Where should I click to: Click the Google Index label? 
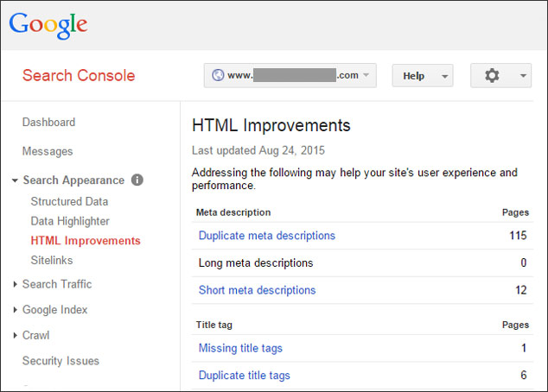tap(54, 310)
